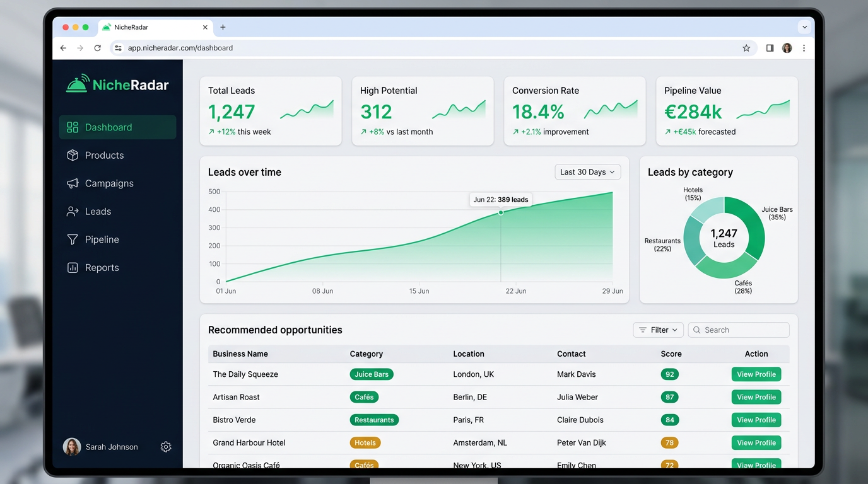The height and width of the screenshot is (484, 868).
Task: Click contact name Mark Davis
Action: [x=577, y=374]
